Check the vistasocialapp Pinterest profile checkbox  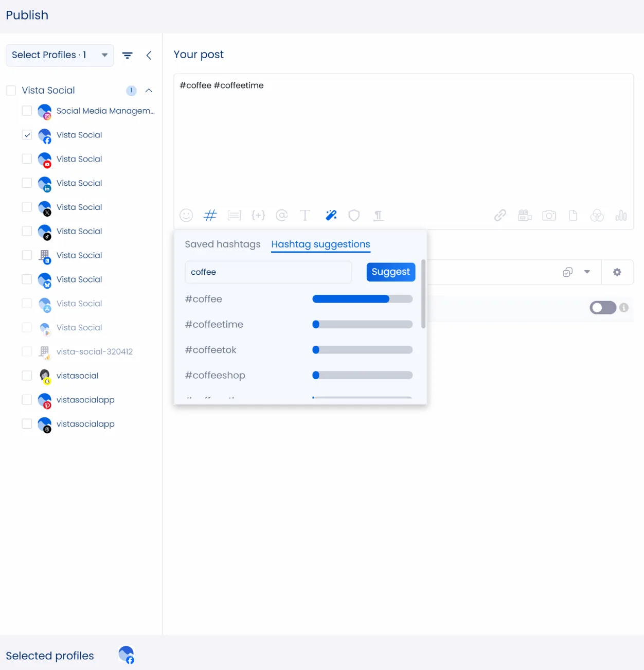[x=27, y=400]
